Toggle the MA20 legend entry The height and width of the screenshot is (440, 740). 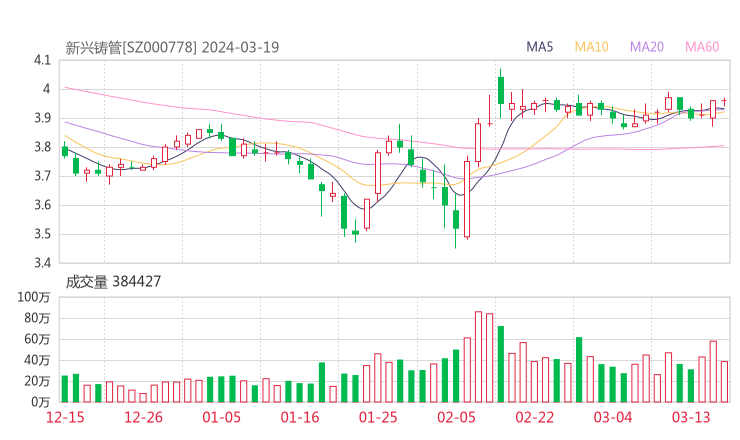click(647, 47)
